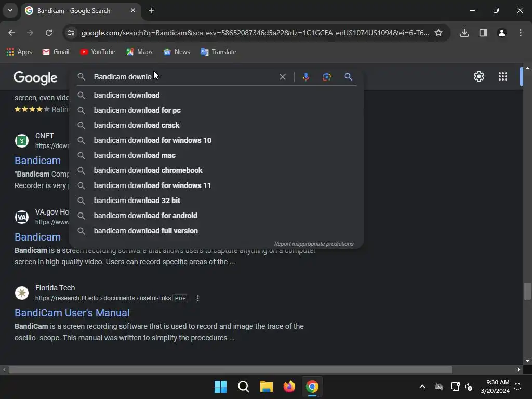
Task: Open Firefox from taskbar
Action: click(289, 387)
